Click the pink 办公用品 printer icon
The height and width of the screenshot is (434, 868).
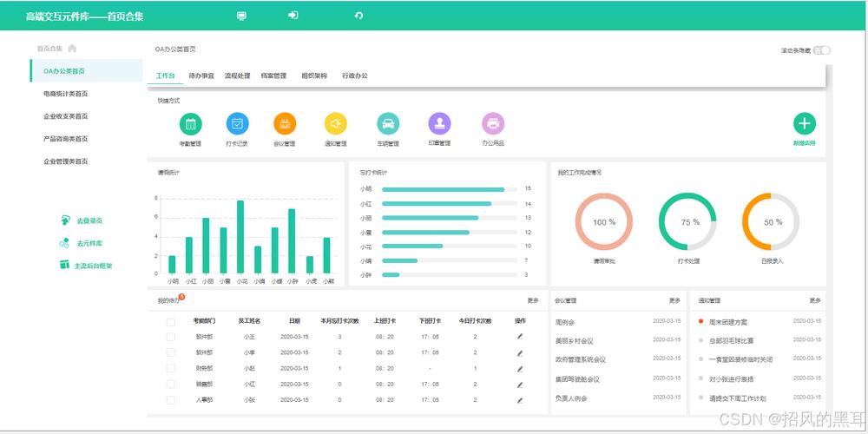(x=493, y=124)
